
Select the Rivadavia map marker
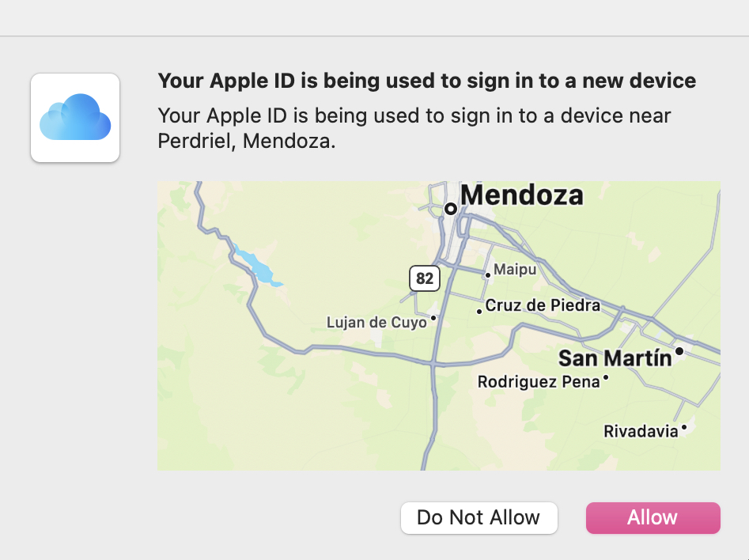[x=683, y=428]
